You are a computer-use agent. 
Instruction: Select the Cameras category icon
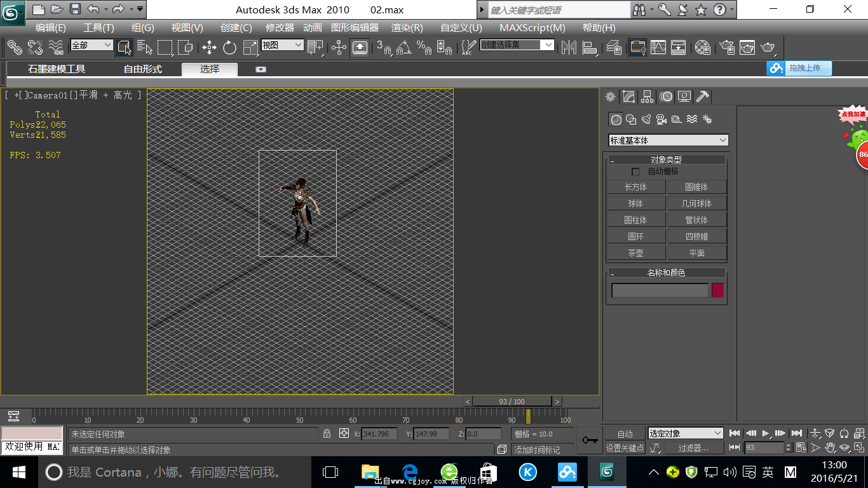tap(661, 119)
